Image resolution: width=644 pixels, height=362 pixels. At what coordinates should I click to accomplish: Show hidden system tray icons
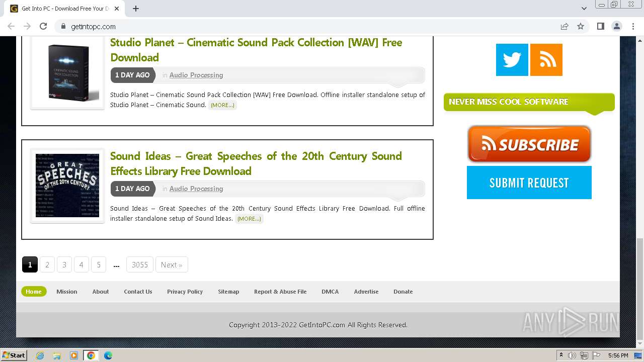561,355
